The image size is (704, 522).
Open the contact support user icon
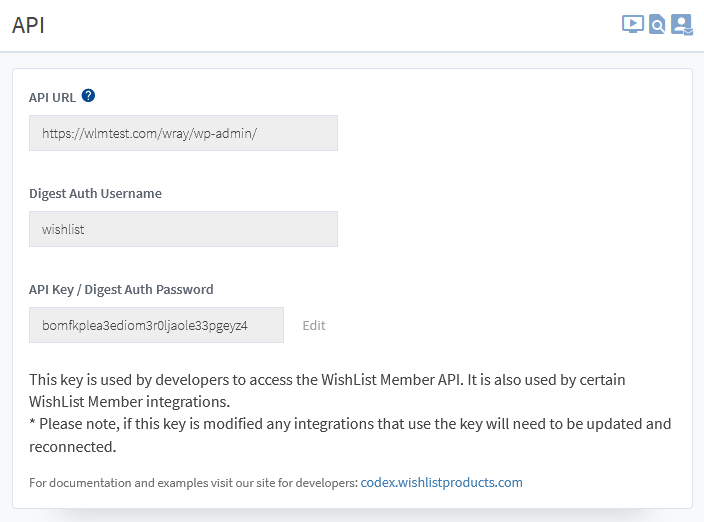pos(682,24)
